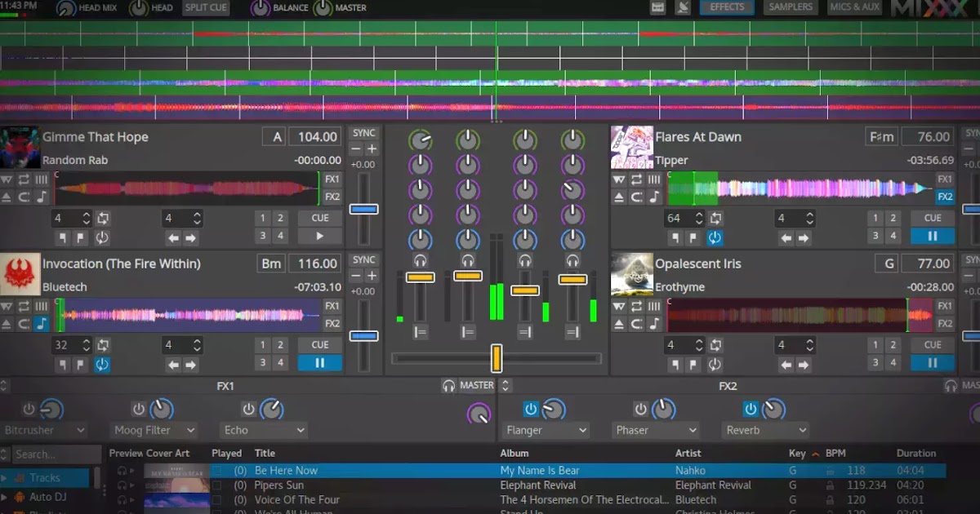980x514 pixels.
Task: Toggle FX2 on the Flares At Dawn deck
Action: (945, 197)
